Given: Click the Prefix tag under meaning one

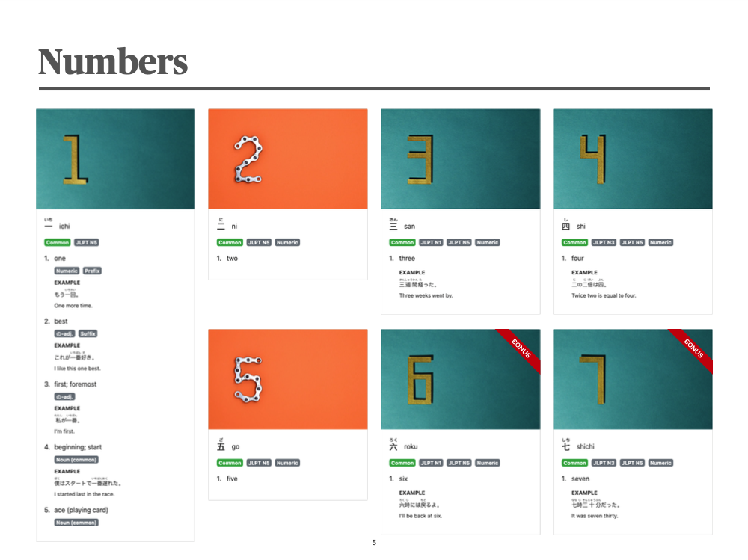Looking at the screenshot, I should (x=92, y=271).
